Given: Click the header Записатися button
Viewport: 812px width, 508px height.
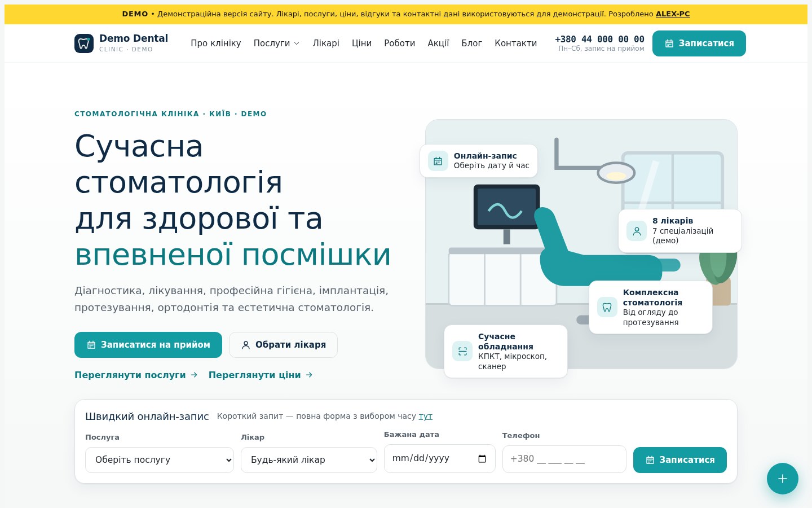Looking at the screenshot, I should tap(699, 43).
